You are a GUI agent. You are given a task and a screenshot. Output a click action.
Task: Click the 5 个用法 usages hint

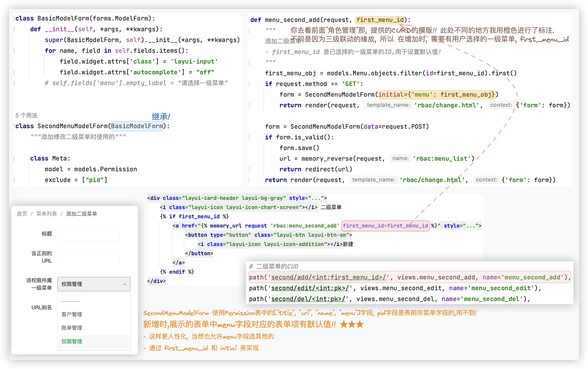tap(26, 115)
